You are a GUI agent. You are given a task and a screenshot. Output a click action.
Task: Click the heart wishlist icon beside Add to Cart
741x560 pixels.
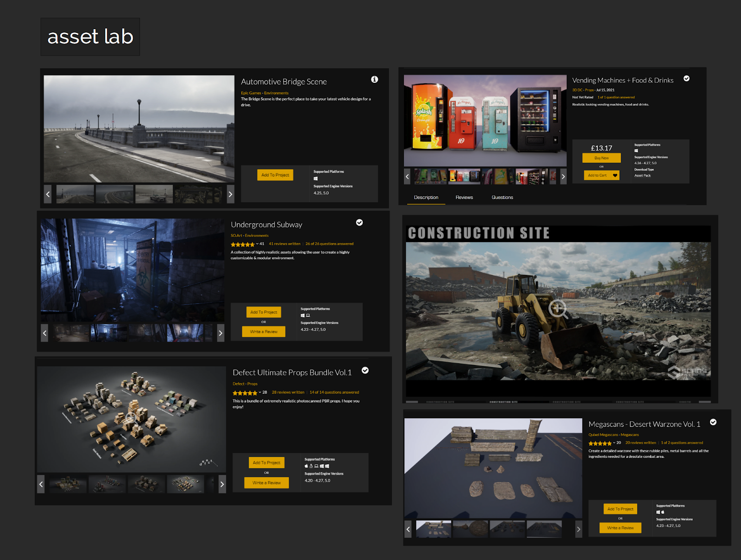615,175
